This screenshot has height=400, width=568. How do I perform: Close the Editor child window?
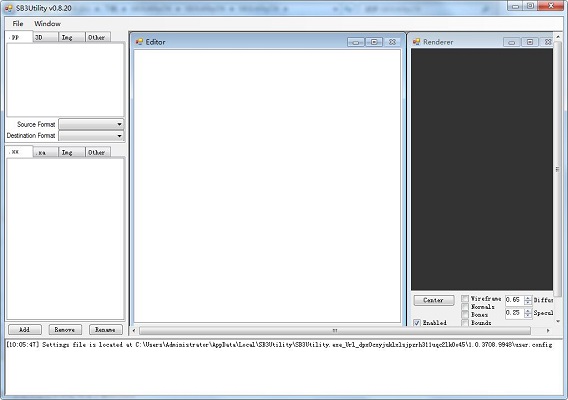[x=392, y=42]
